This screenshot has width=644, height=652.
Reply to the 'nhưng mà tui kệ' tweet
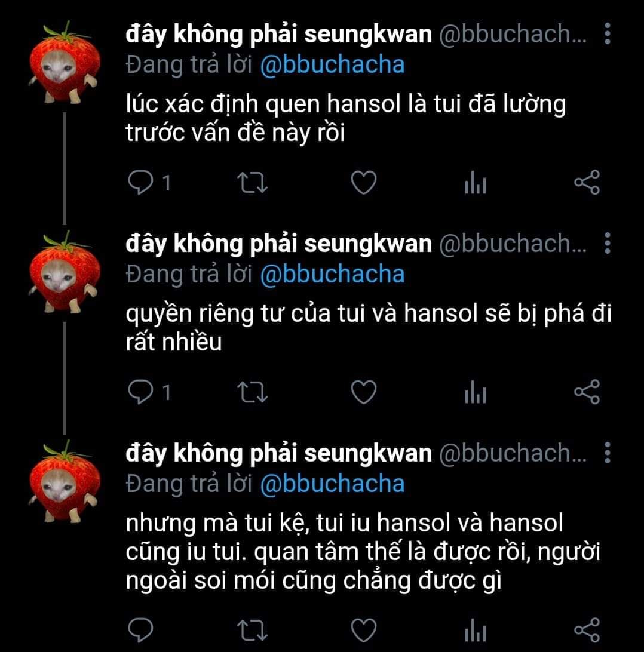point(140,631)
